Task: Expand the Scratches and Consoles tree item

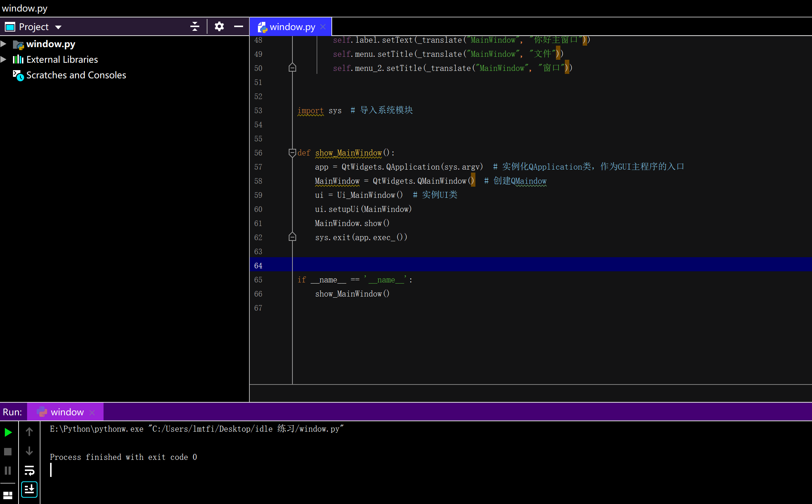Action: 4,75
